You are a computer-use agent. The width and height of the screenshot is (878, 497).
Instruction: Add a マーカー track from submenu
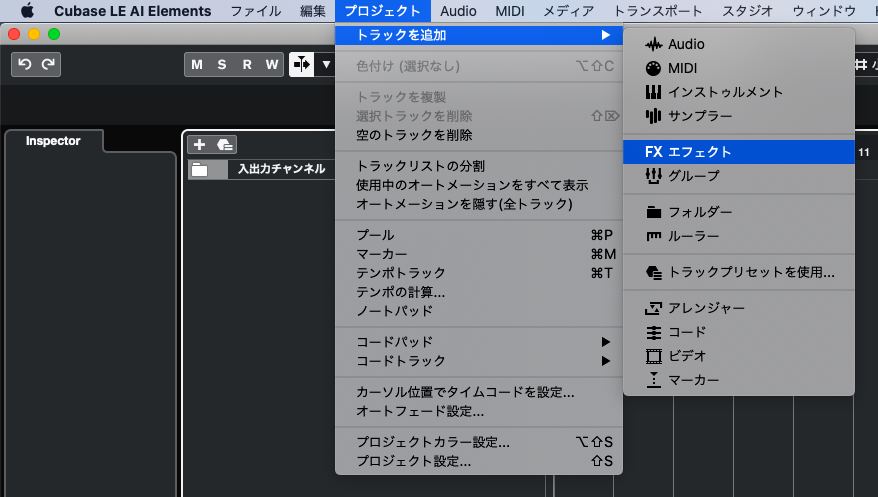[739, 380]
